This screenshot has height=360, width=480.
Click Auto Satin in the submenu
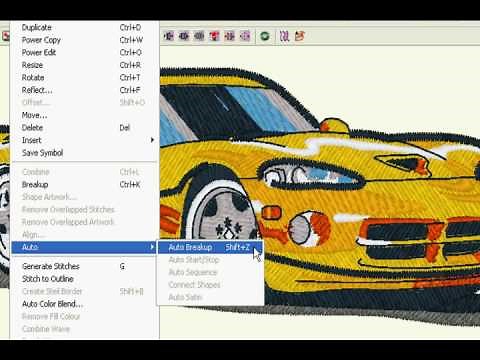tap(210, 297)
